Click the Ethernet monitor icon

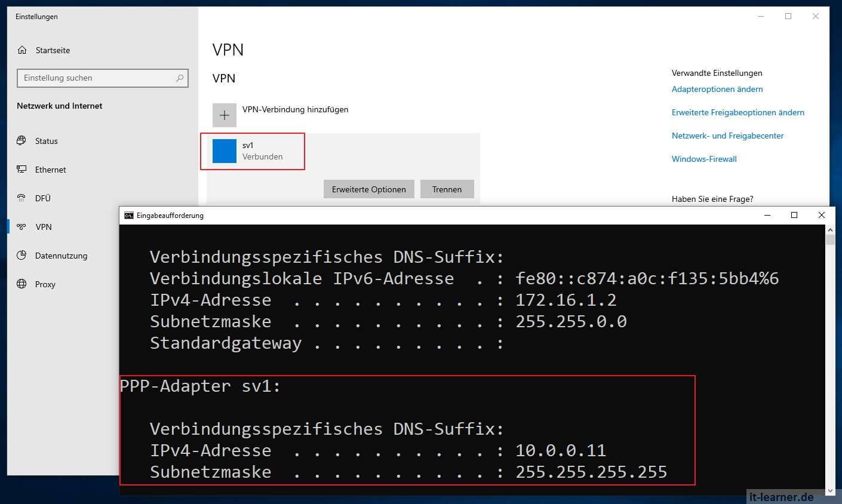click(x=21, y=170)
